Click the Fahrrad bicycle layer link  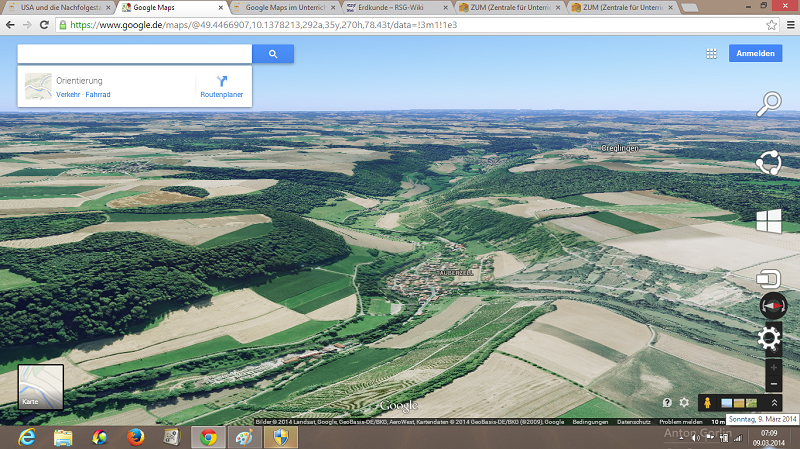pos(98,94)
